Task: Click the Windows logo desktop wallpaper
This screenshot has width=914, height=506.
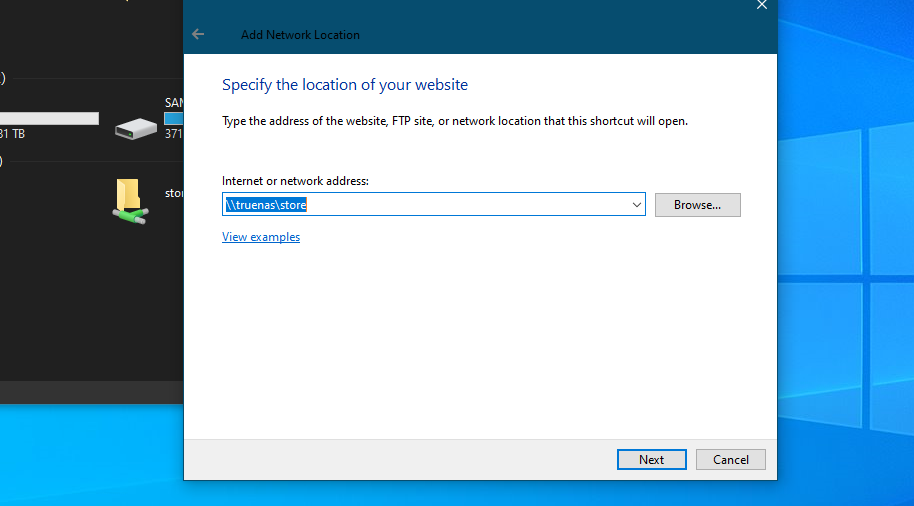Action: (x=845, y=250)
